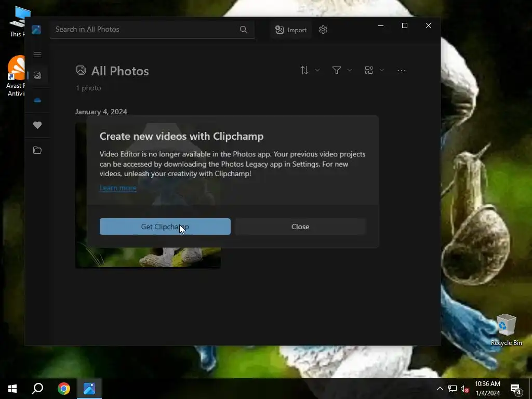Click the search magnifier icon in Photos
This screenshot has height=399, width=532.
tap(243, 30)
